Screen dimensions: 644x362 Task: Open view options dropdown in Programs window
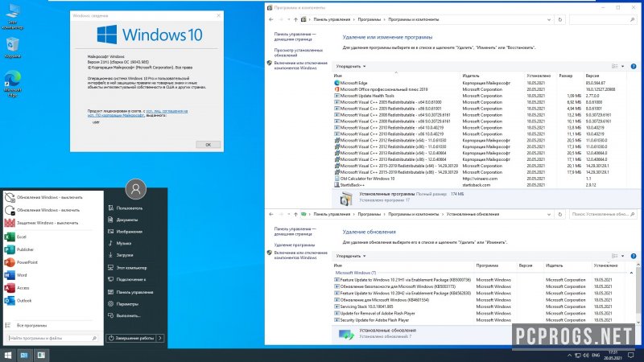tap(622, 66)
